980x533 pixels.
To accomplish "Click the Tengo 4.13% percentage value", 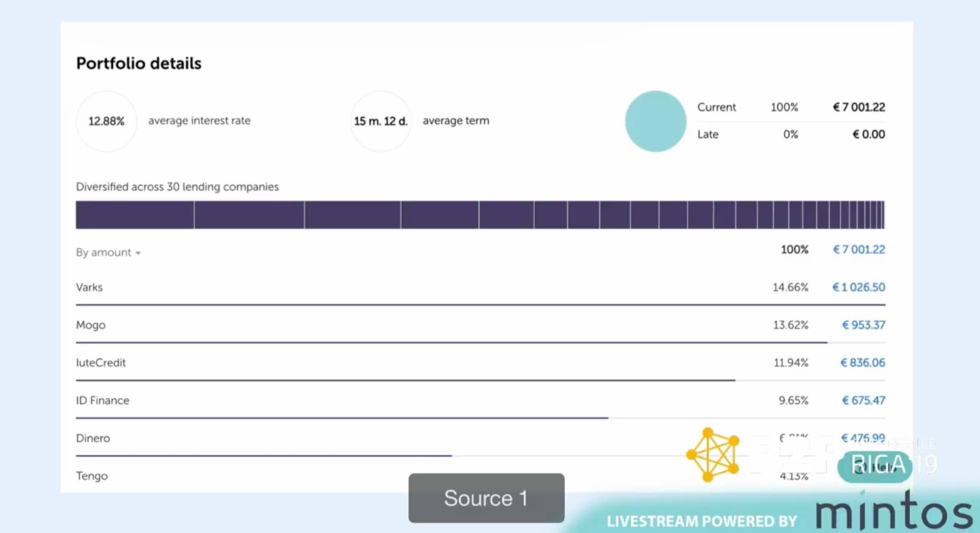I will tap(794, 476).
